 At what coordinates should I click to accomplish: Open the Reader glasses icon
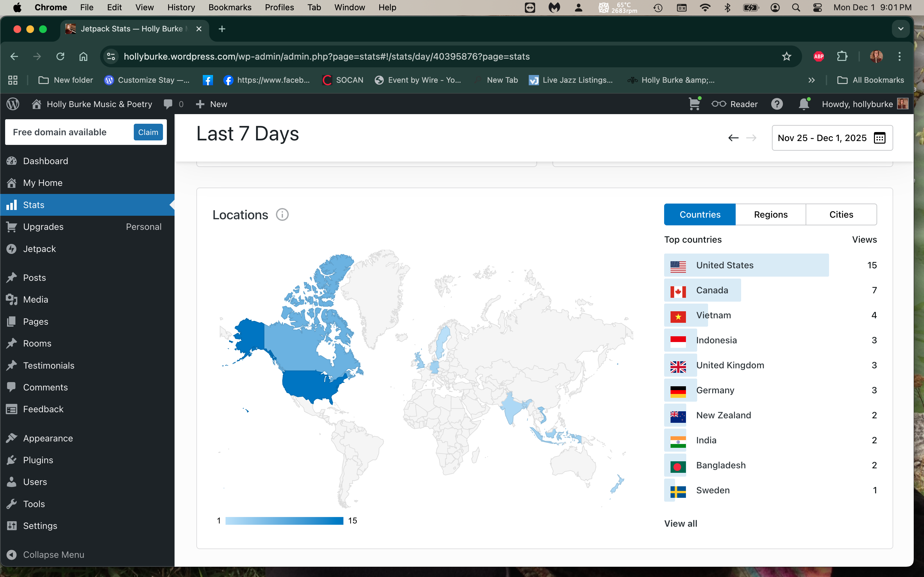click(719, 104)
